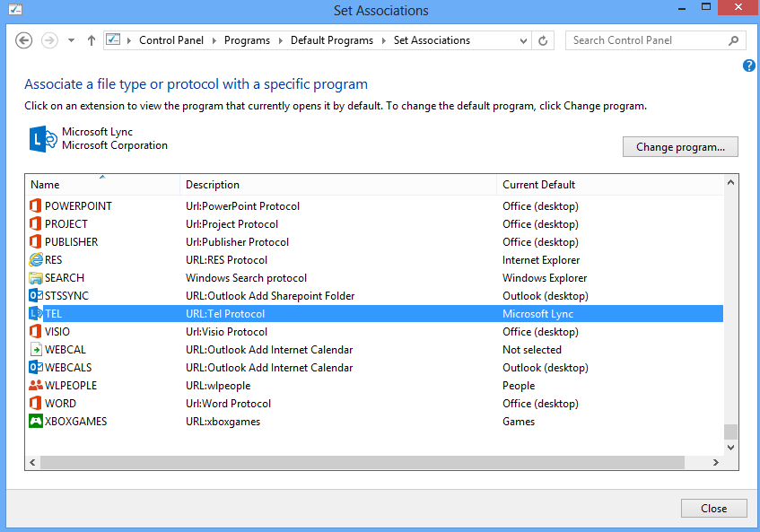The image size is (760, 532).
Task: Select the WEBCAL row name
Action: (x=66, y=349)
